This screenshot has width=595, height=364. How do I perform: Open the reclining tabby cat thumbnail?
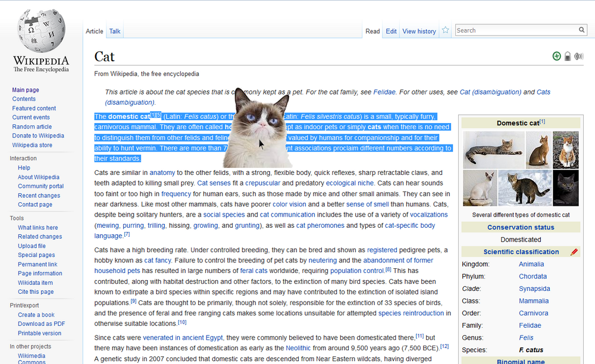pyautogui.click(x=494, y=150)
